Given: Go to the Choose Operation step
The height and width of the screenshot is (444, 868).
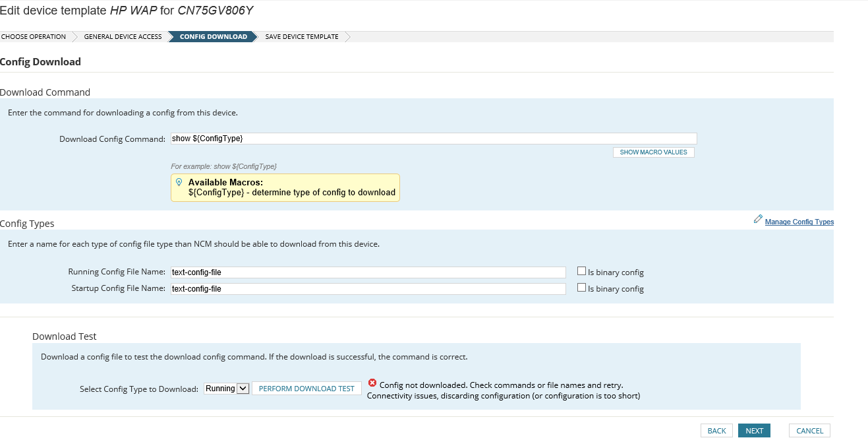Looking at the screenshot, I should (x=34, y=37).
